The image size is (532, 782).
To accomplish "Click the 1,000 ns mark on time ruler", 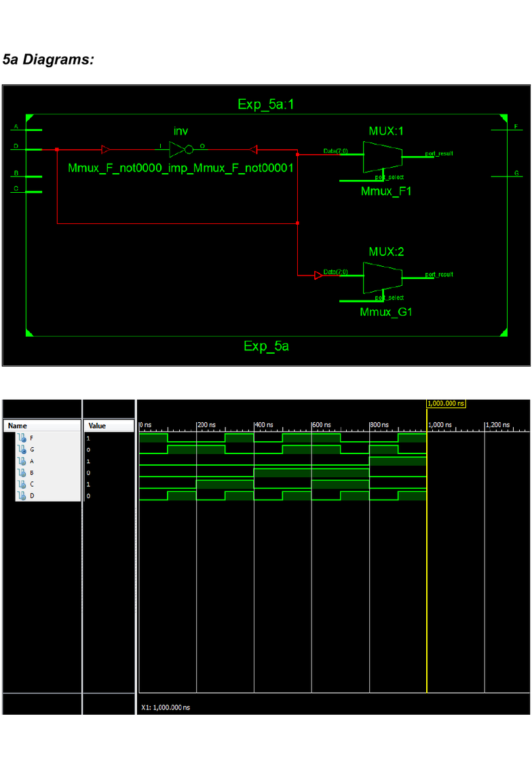I will tap(440, 425).
